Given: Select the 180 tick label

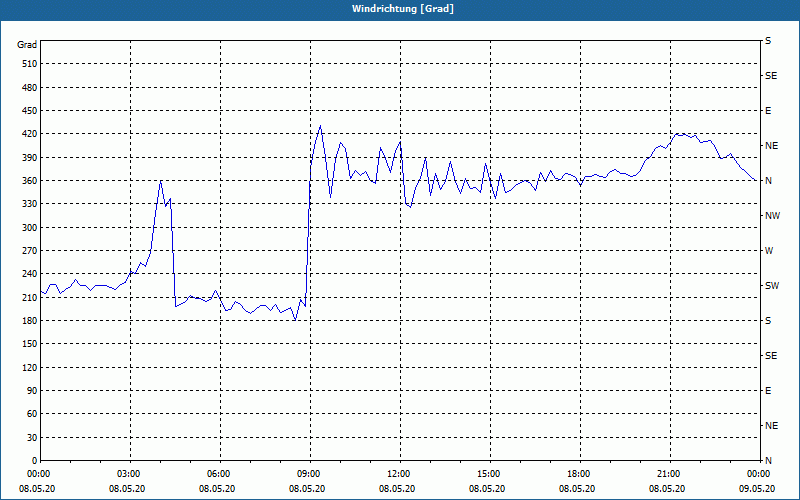Looking at the screenshot, I should [30, 321].
